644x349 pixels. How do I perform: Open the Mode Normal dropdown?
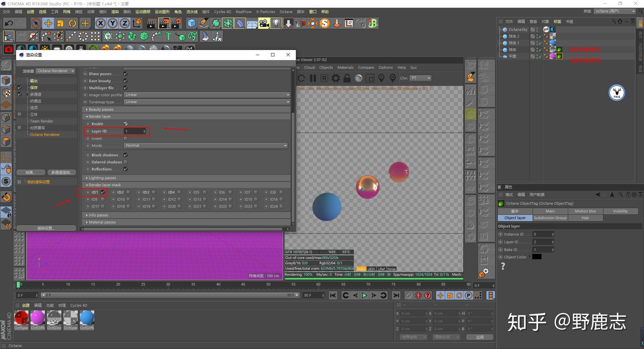pos(206,146)
